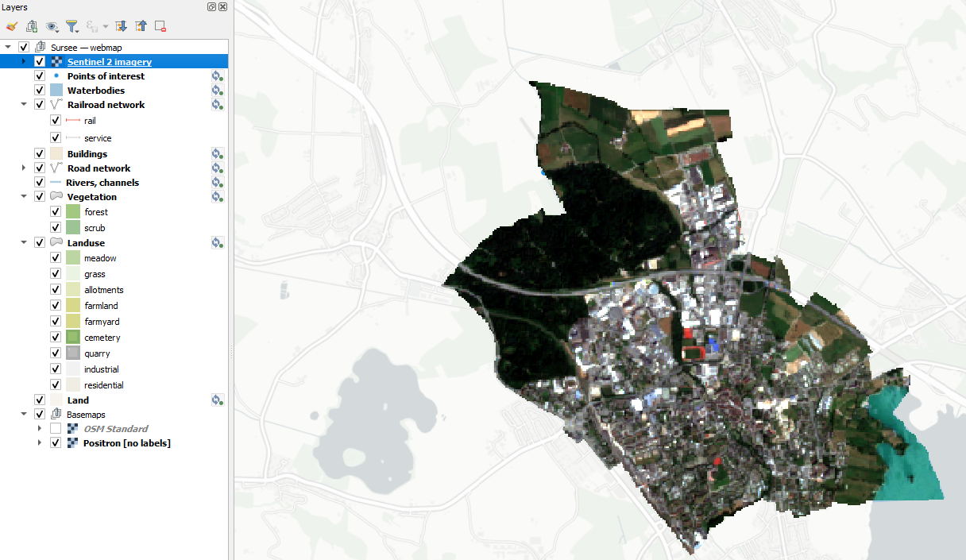Click the Add Group icon
The image size is (966, 560).
(32, 26)
